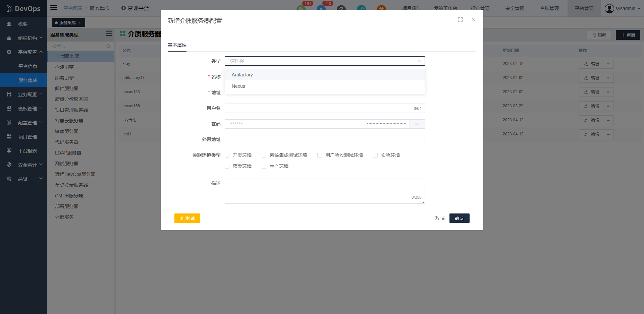Open the blue icon with 218 badge

tap(321, 9)
